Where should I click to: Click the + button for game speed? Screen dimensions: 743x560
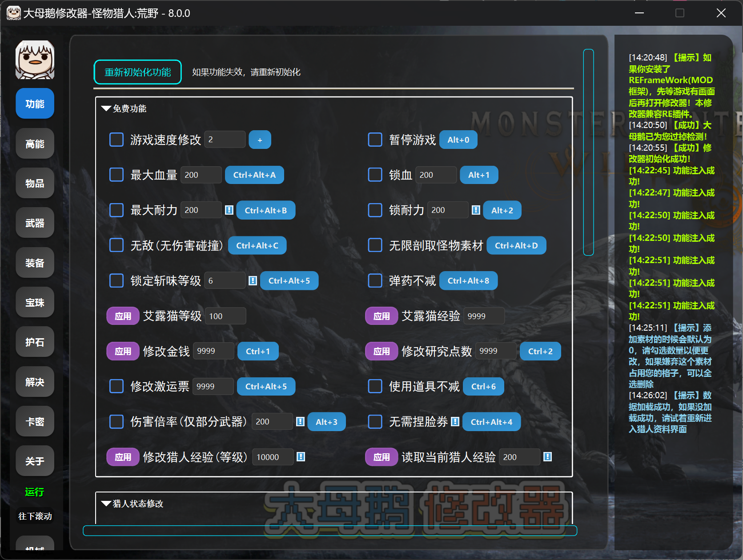(x=260, y=140)
